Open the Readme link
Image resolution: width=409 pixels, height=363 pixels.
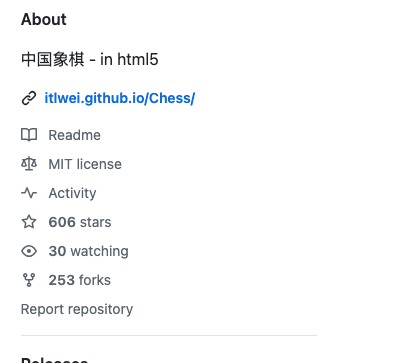[74, 135]
